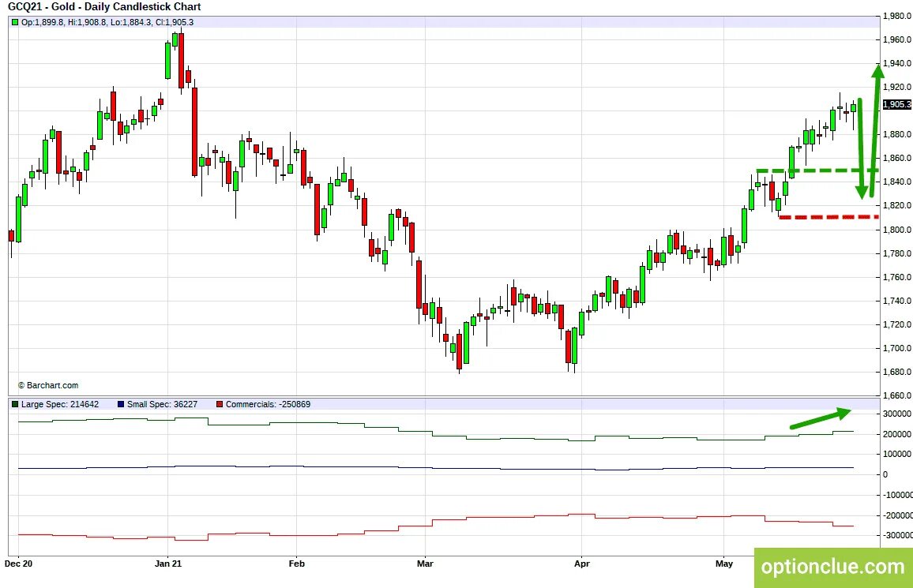Screen dimensions: 913x588
Task: Click the Commercials red legend swatch
Action: click(x=220, y=404)
